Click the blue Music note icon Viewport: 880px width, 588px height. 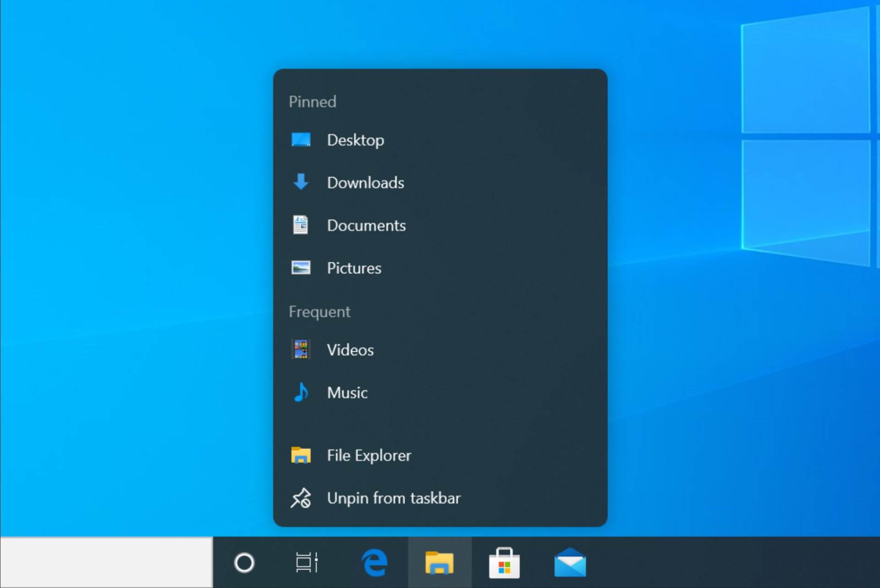pos(301,392)
